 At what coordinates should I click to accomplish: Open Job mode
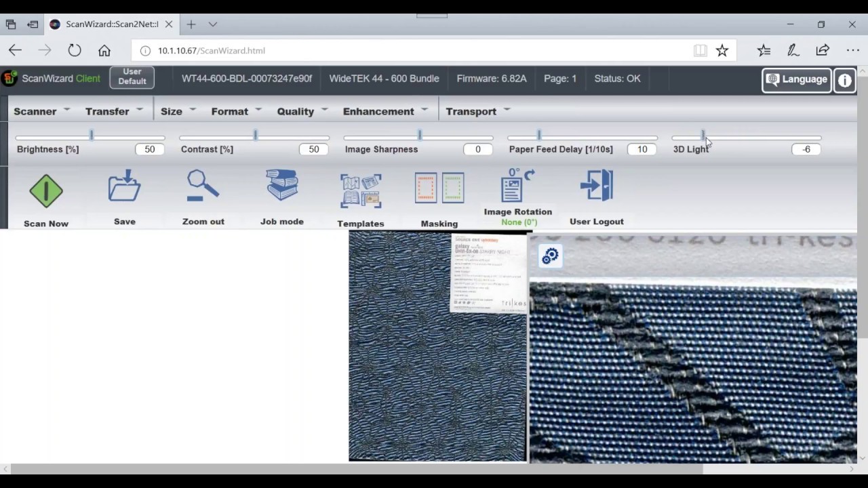281,190
